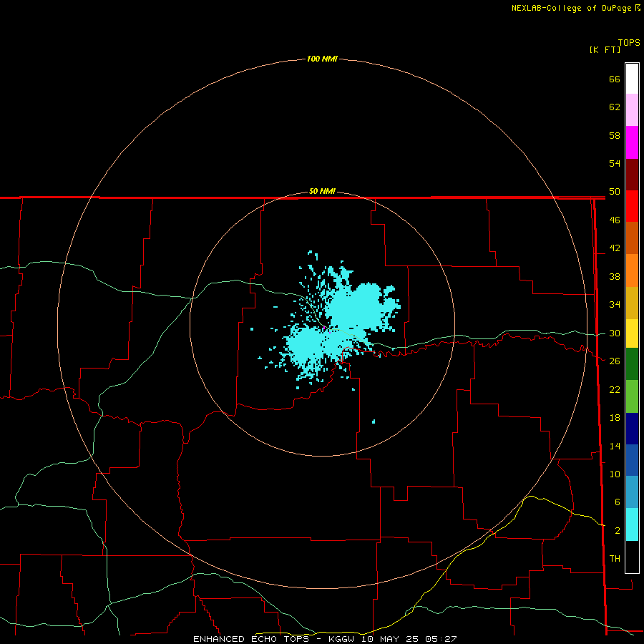Screen dimensions: 644x644
Task: Select the yellow legend swatch
Action: (x=632, y=333)
